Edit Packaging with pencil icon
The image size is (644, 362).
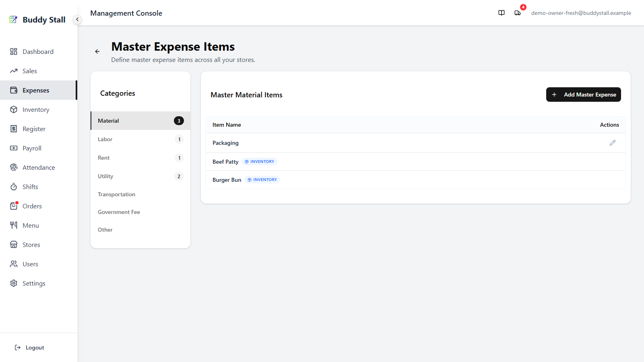tap(613, 143)
